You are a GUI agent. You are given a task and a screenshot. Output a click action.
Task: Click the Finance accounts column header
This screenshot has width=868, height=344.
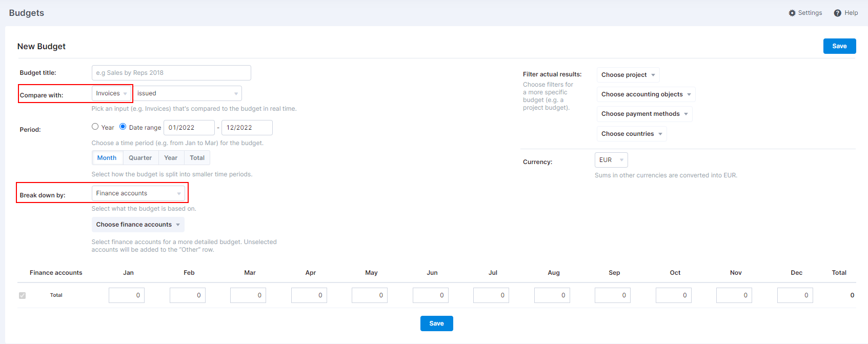(56, 273)
